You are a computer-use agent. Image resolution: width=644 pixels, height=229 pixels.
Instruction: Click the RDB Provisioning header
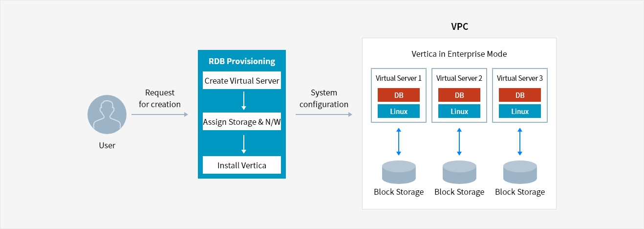point(242,62)
